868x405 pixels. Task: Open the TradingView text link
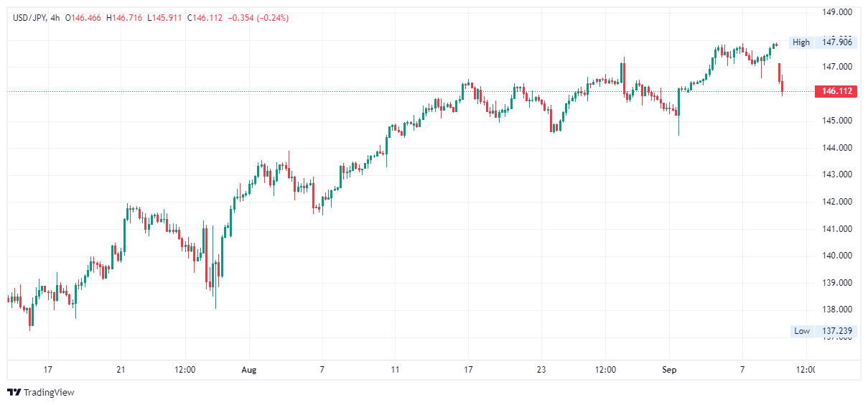[x=49, y=393]
